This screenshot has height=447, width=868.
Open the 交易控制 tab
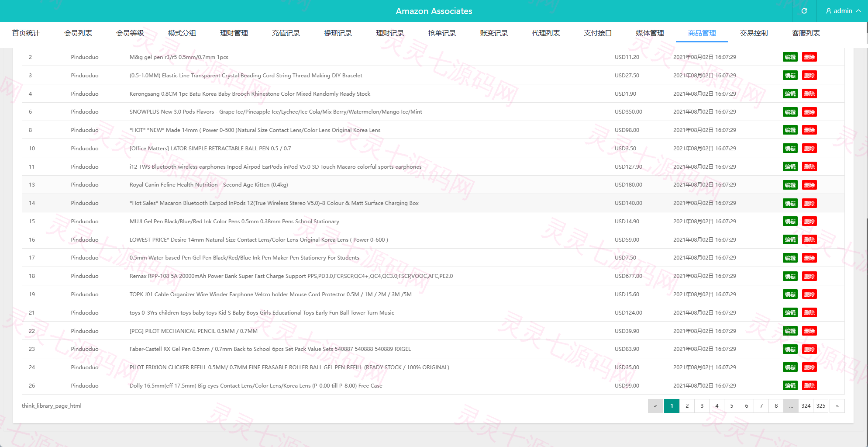pos(754,33)
